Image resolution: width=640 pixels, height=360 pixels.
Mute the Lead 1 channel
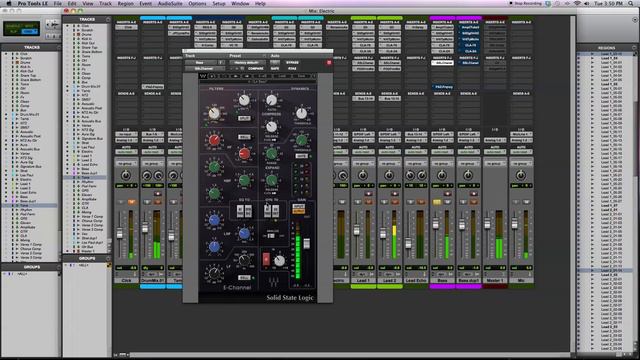point(369,202)
